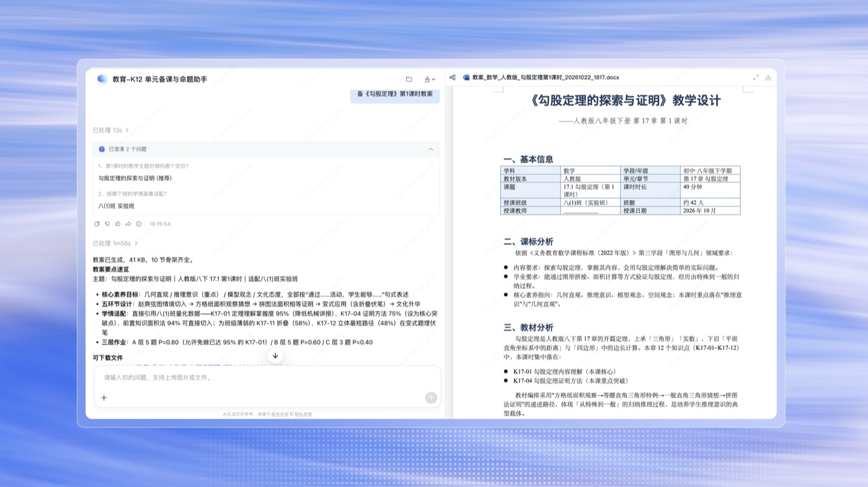Click the send arrow button in chat input

(431, 398)
